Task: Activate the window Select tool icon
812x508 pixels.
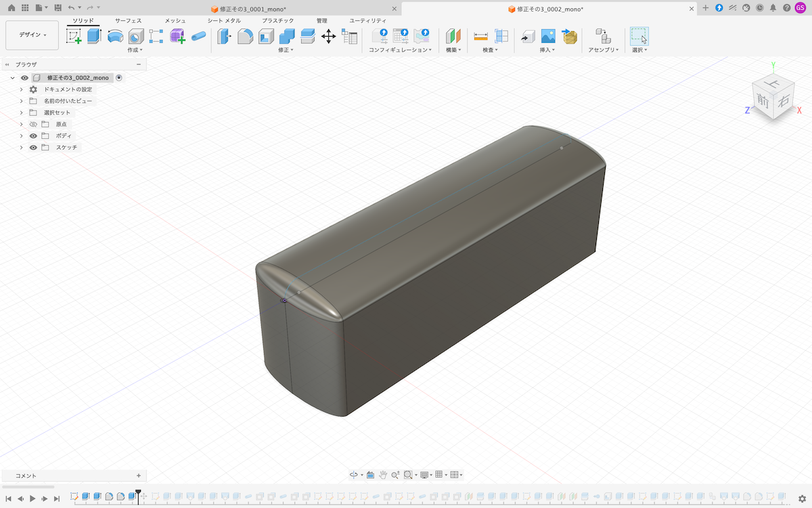Action: coord(639,37)
